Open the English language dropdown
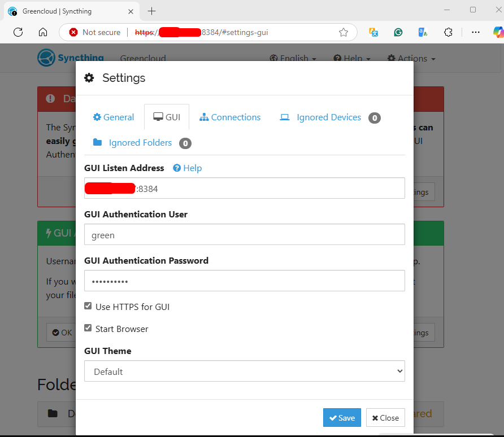The height and width of the screenshot is (437, 504). point(293,59)
